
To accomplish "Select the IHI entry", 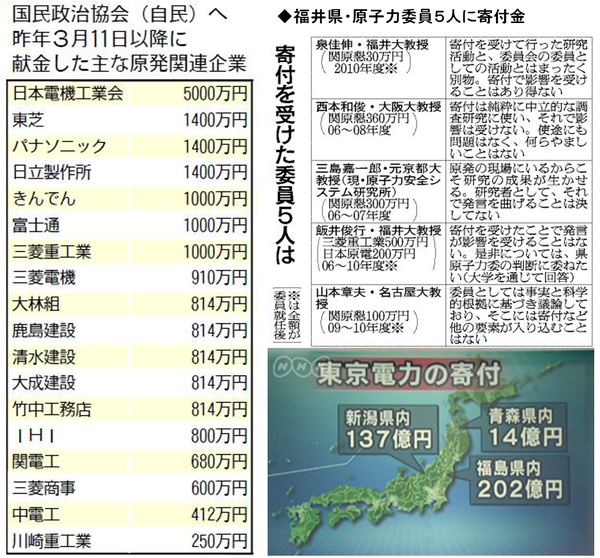I will point(36,436).
